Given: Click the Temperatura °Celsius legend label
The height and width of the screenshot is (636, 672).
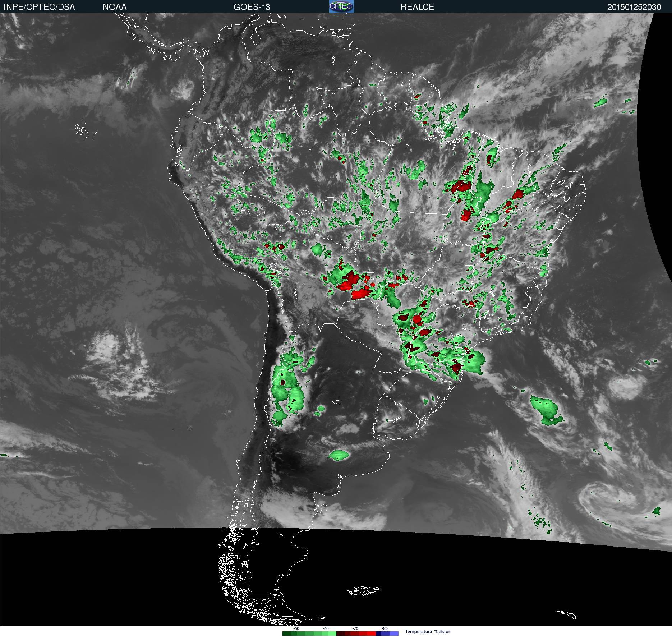Looking at the screenshot, I should (428, 631).
